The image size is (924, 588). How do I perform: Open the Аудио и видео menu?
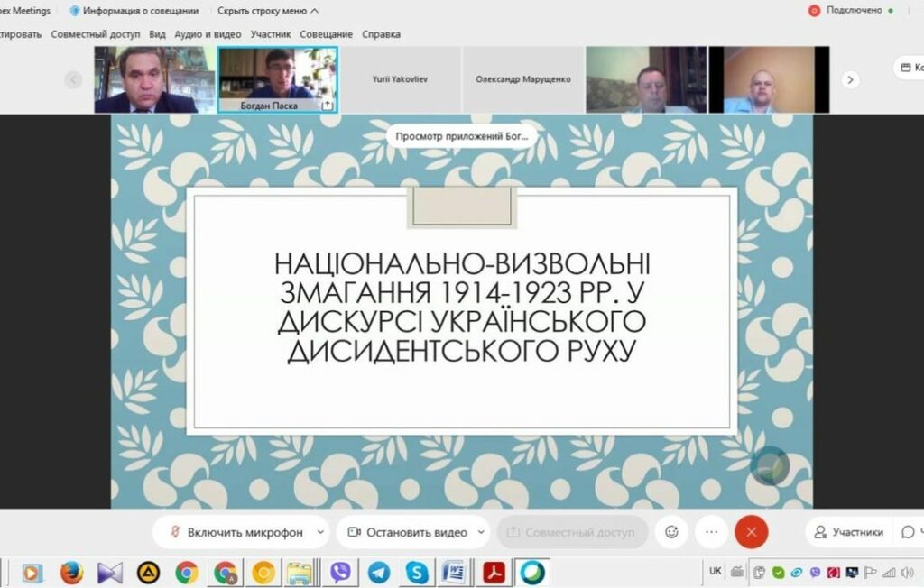tap(208, 34)
